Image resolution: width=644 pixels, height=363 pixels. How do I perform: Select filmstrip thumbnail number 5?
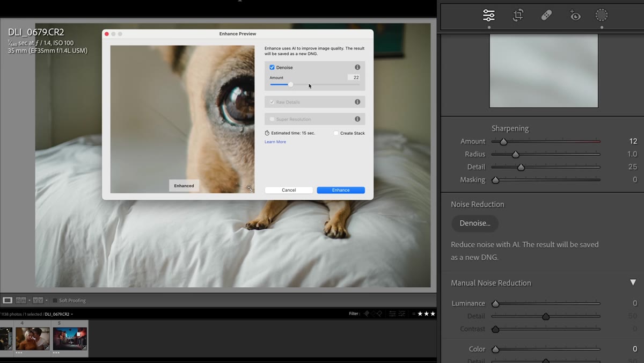click(x=70, y=339)
